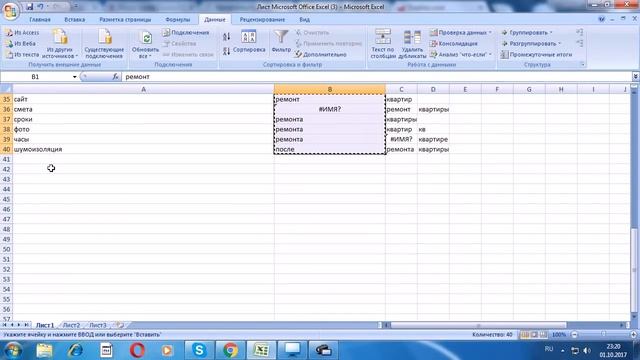Open Opera browser from the taskbar
The height and width of the screenshot is (360, 640).
click(137, 350)
